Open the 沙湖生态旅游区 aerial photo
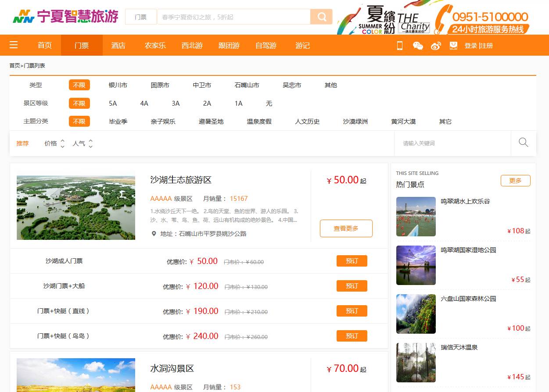Screen dimensions: 549x392 click(76, 208)
